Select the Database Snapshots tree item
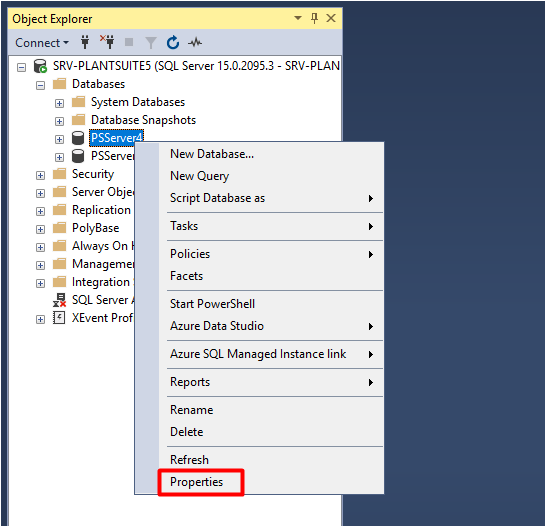The width and height of the screenshot is (545, 526). [143, 120]
